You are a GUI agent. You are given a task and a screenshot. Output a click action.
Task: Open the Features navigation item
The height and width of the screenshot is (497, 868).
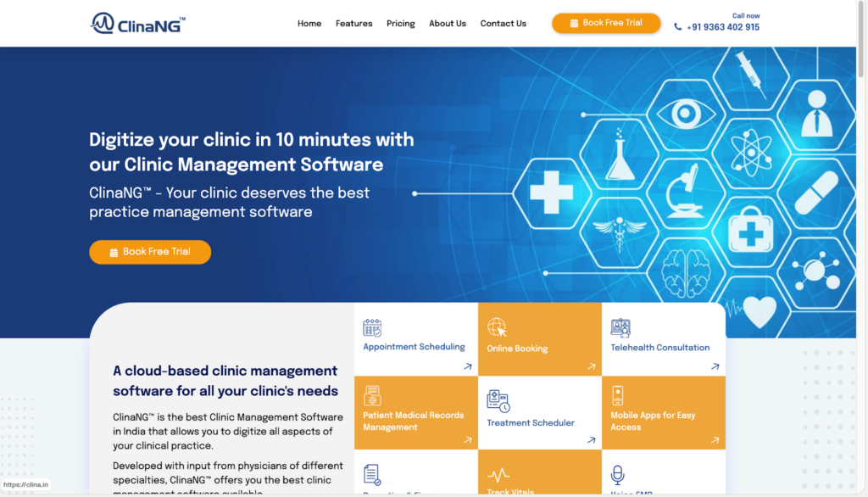(353, 24)
